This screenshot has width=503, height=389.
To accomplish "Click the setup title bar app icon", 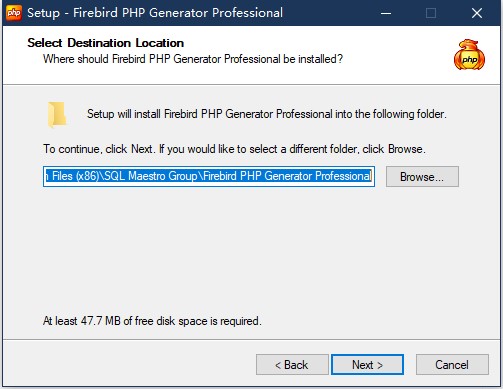I will (14, 13).
